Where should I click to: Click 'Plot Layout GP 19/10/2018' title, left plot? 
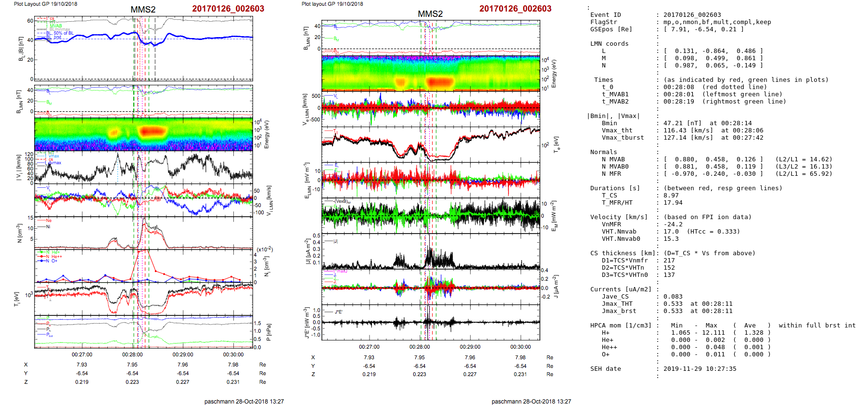(45, 4)
